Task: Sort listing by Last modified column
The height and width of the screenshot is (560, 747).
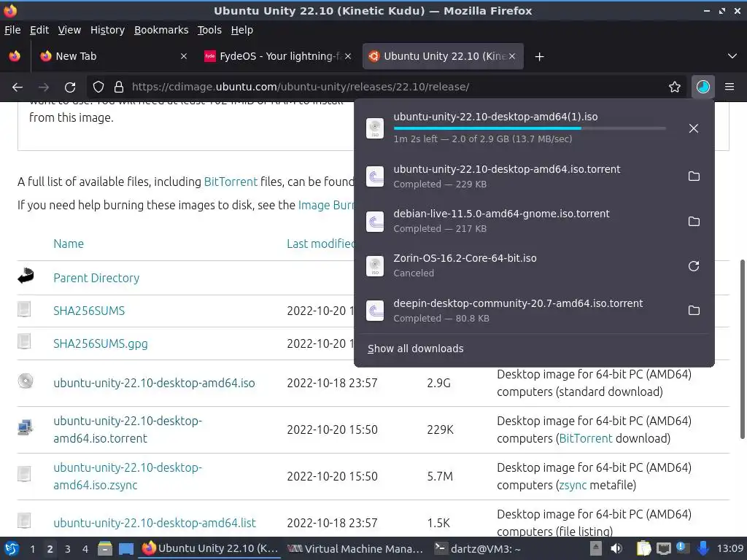Action: coord(321,244)
